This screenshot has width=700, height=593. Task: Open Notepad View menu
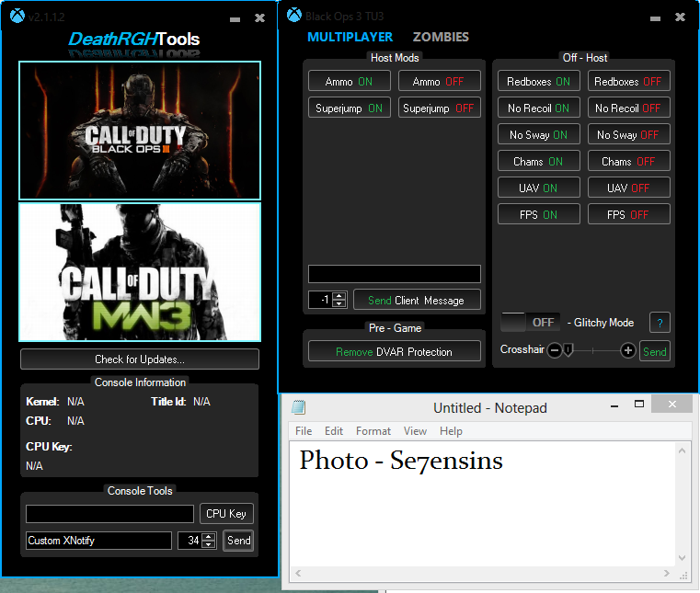415,431
